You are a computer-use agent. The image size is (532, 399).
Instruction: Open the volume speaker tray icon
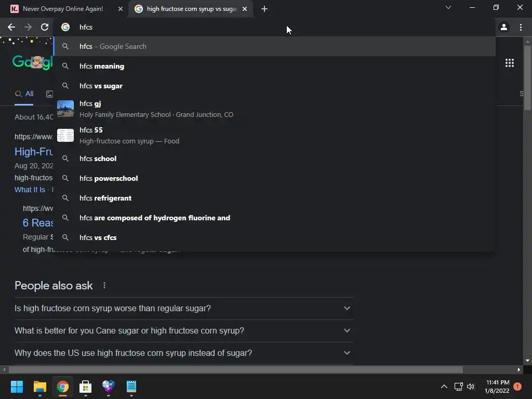pos(471,387)
